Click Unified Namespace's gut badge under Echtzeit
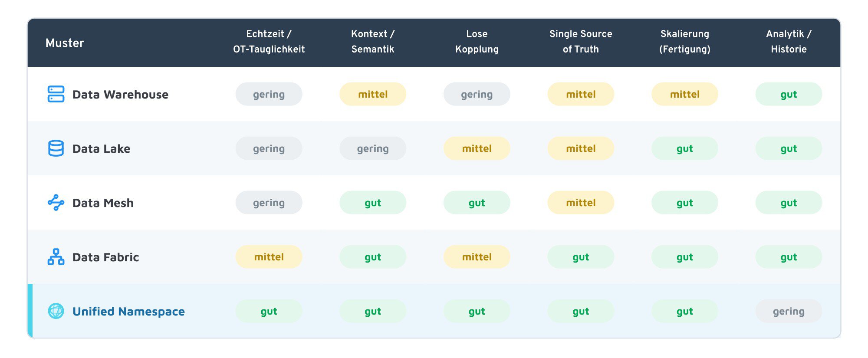Viewport: 868px width, 358px height. click(x=269, y=311)
